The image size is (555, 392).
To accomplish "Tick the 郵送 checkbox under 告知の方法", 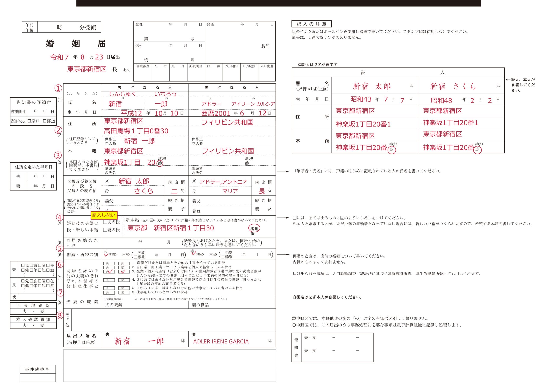I will (44, 121).
